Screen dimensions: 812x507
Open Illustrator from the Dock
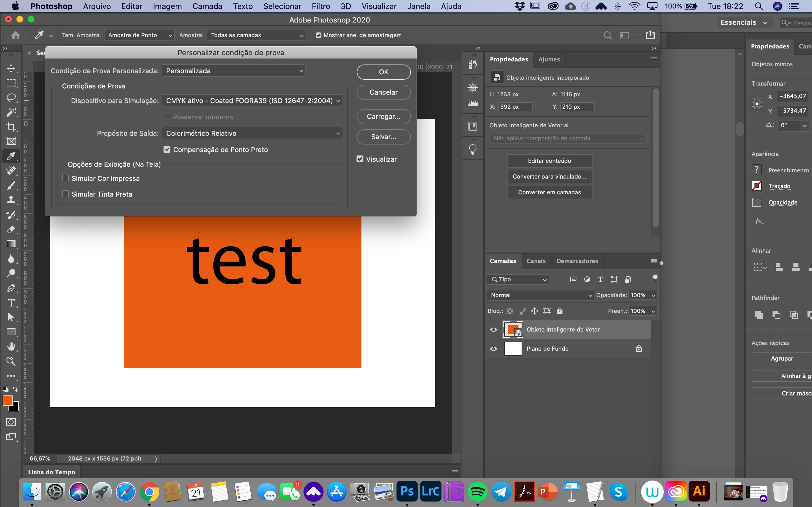pos(699,492)
